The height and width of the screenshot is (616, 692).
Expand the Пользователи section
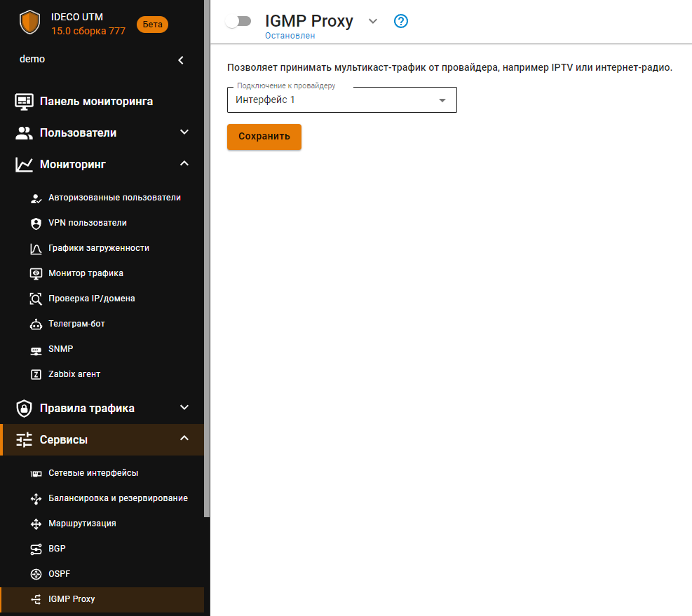184,132
